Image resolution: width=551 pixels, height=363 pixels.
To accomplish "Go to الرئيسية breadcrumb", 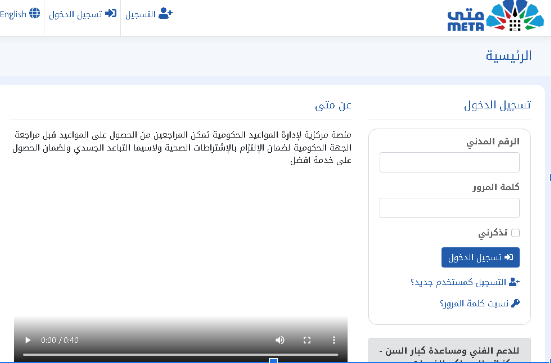I will coord(508,56).
